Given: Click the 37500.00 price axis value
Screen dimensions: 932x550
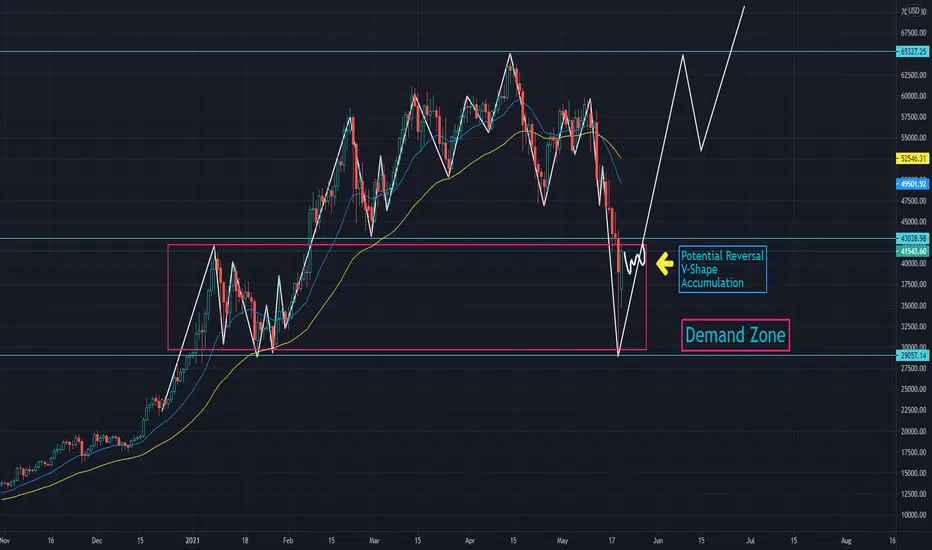Looking at the screenshot, I should 913,284.
